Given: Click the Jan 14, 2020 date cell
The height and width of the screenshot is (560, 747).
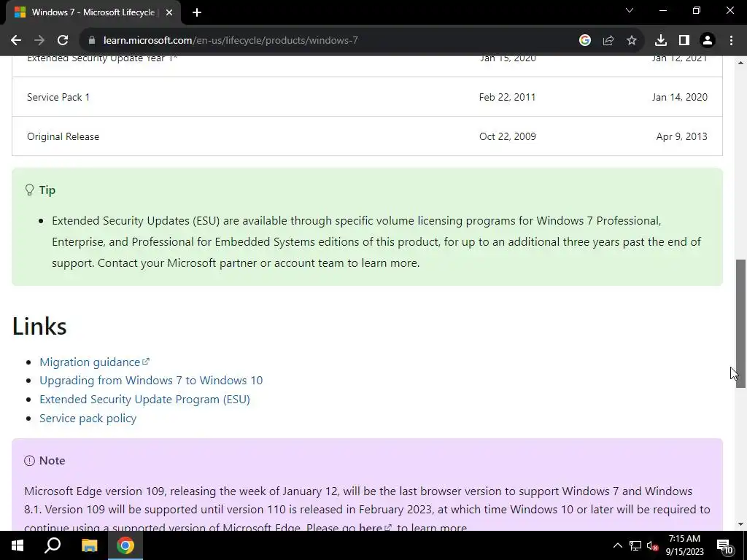Looking at the screenshot, I should (679, 97).
